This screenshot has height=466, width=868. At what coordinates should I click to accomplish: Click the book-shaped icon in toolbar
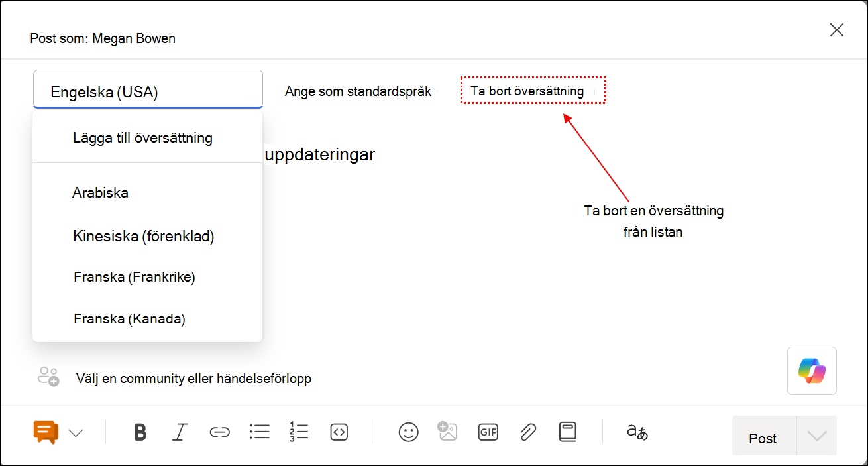(x=567, y=432)
